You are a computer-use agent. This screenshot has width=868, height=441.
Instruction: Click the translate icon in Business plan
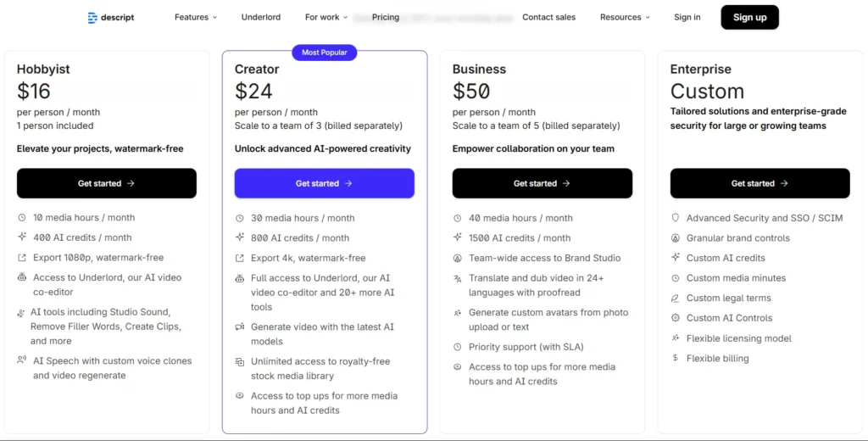pos(458,278)
